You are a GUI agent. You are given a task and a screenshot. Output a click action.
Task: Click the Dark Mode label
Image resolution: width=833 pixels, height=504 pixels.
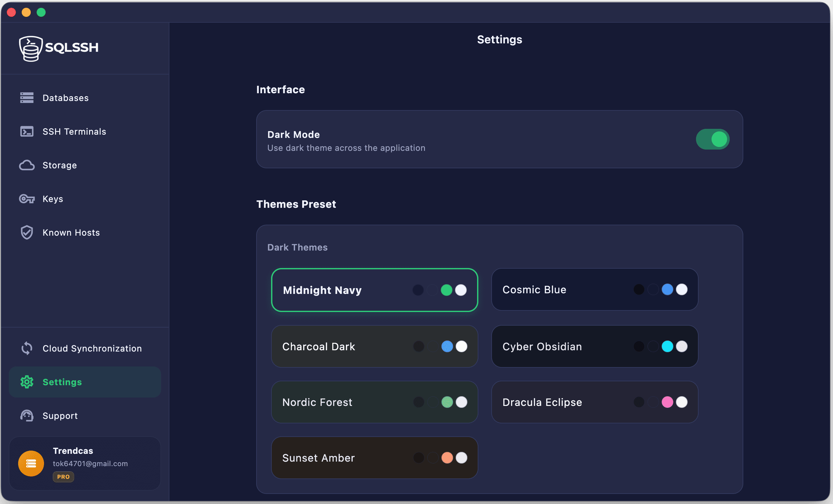pyautogui.click(x=293, y=134)
